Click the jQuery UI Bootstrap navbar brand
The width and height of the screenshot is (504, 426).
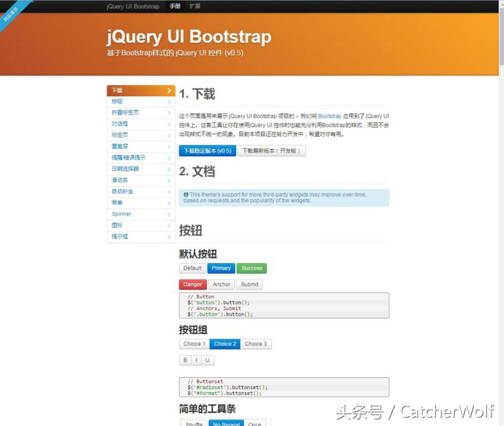tap(133, 6)
